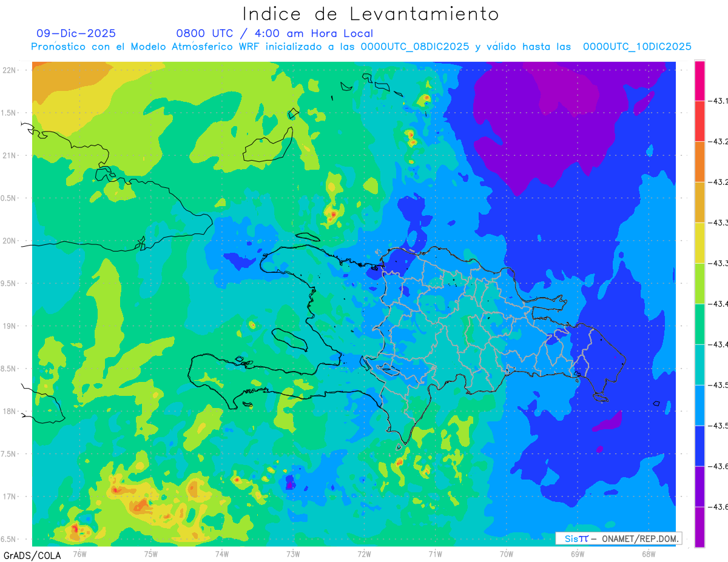The image size is (728, 562).
Task: Select the yellow swatch in the color scale
Action: tap(699, 243)
